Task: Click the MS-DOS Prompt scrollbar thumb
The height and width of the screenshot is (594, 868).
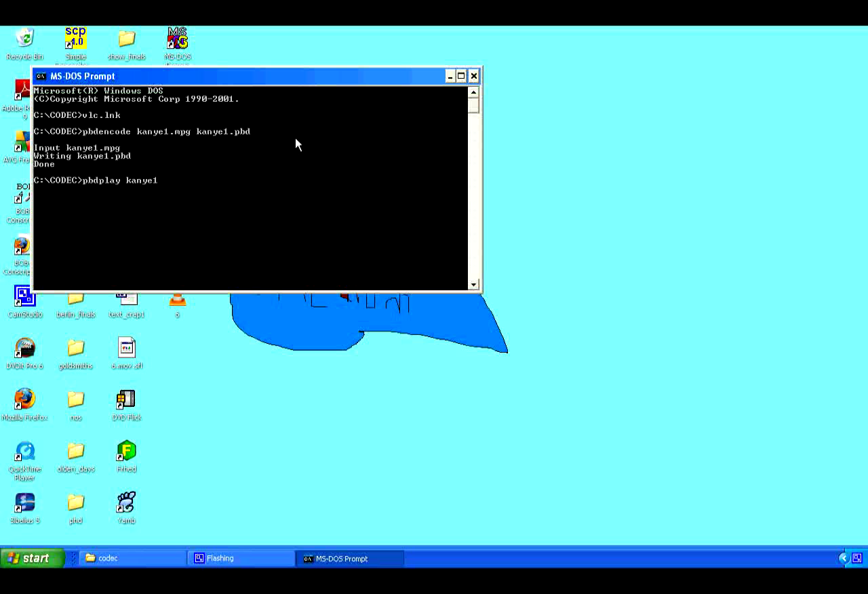Action: 473,105
